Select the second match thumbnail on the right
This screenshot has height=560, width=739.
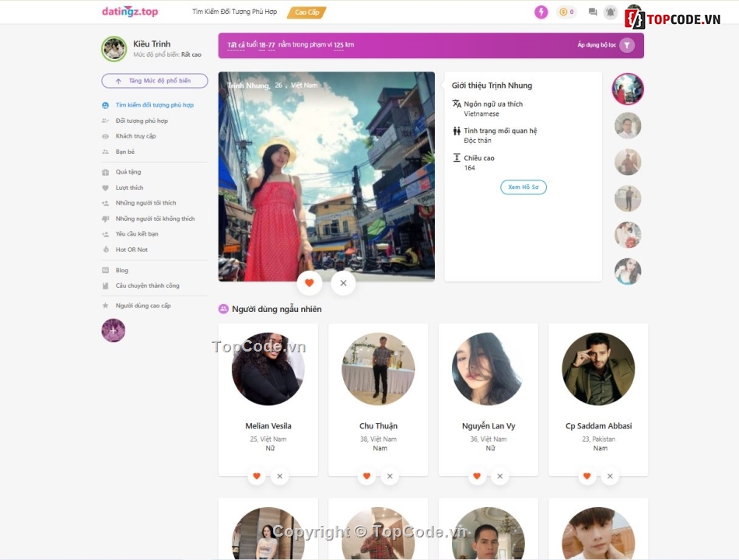click(628, 125)
